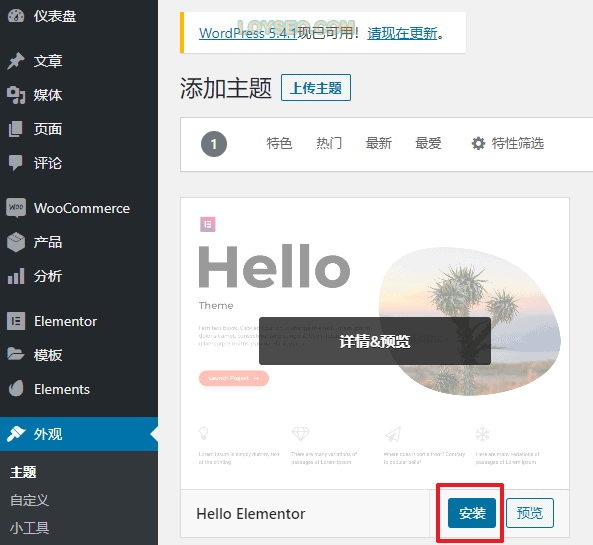Go to the 主题 submenu
Image resolution: width=593 pixels, height=545 pixels.
point(23,472)
